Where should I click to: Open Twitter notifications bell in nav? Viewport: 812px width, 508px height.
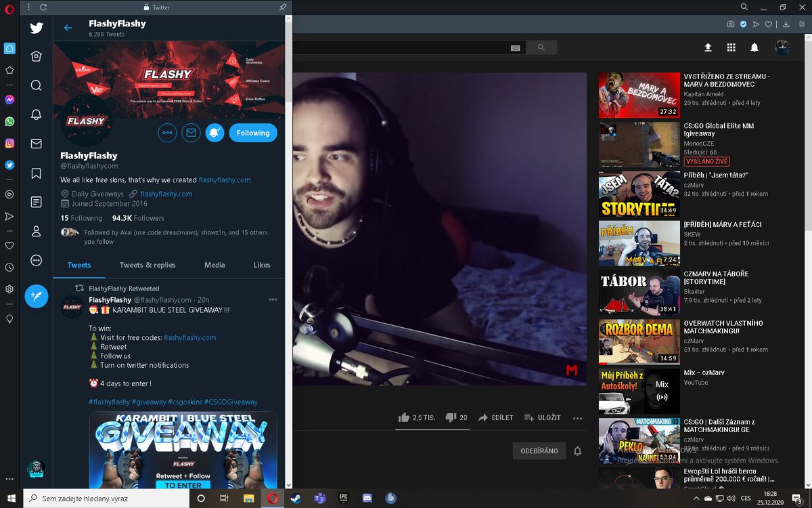point(37,114)
